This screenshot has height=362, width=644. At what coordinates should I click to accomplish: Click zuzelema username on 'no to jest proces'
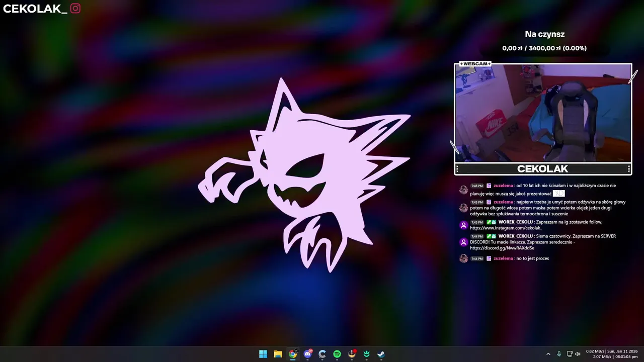pos(503,258)
